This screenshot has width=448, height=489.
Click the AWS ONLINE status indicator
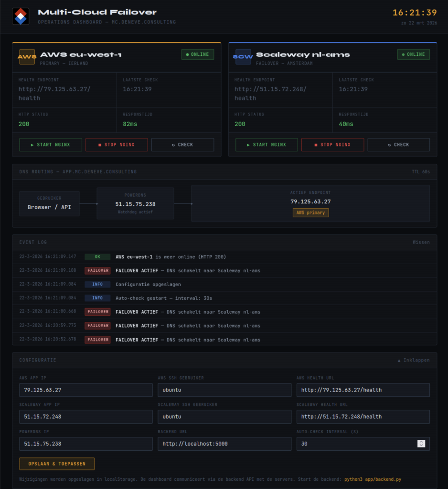point(198,54)
